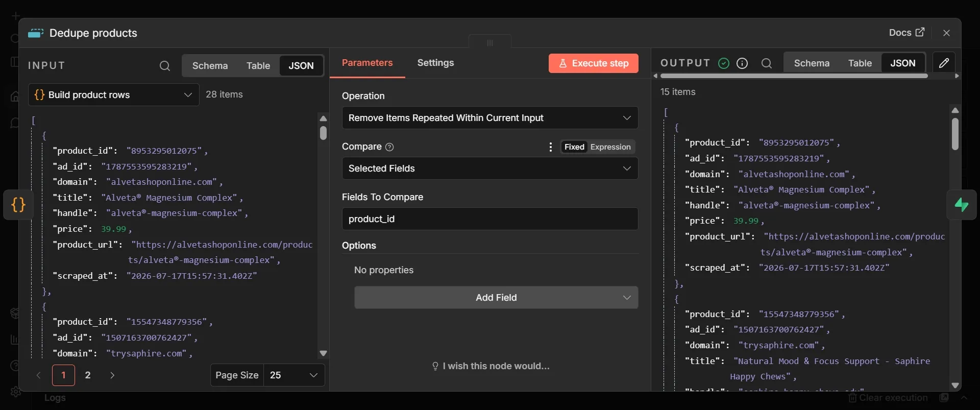This screenshot has height=410, width=980.
Task: Go to input page 2
Action: coord(88,375)
